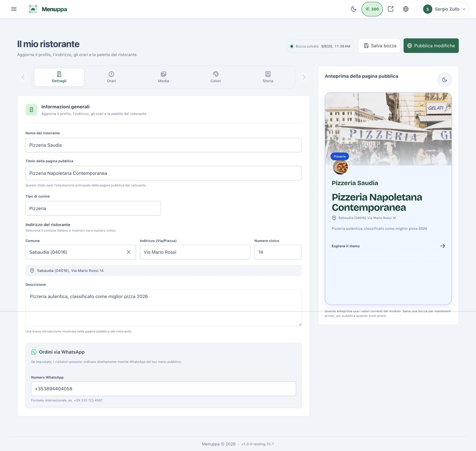476x451 pixels.
Task: Expand Sergio Zullo account menu
Action: pos(445,9)
